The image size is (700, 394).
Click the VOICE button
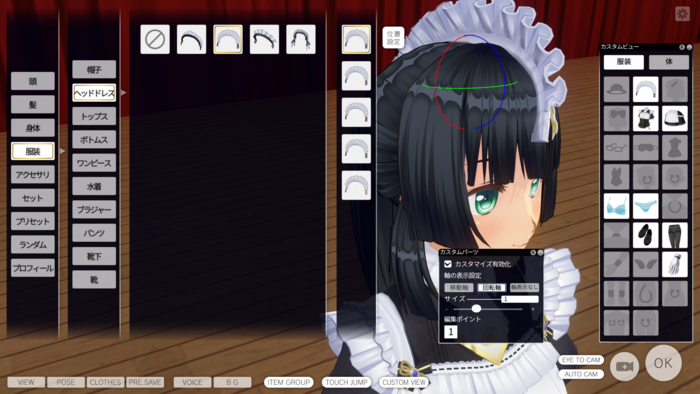click(x=192, y=382)
